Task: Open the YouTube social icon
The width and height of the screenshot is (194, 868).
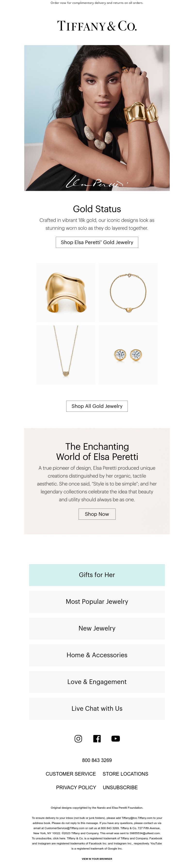Action: (115, 739)
